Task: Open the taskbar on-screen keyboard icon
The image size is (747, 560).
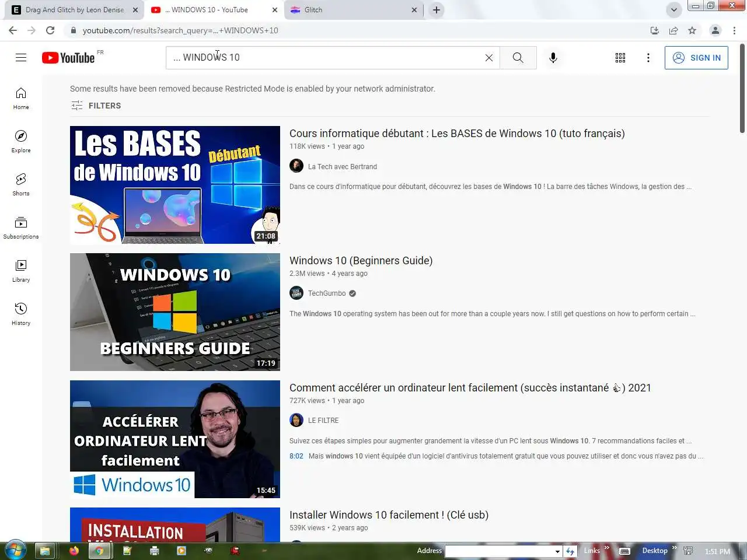Action: coord(624,551)
